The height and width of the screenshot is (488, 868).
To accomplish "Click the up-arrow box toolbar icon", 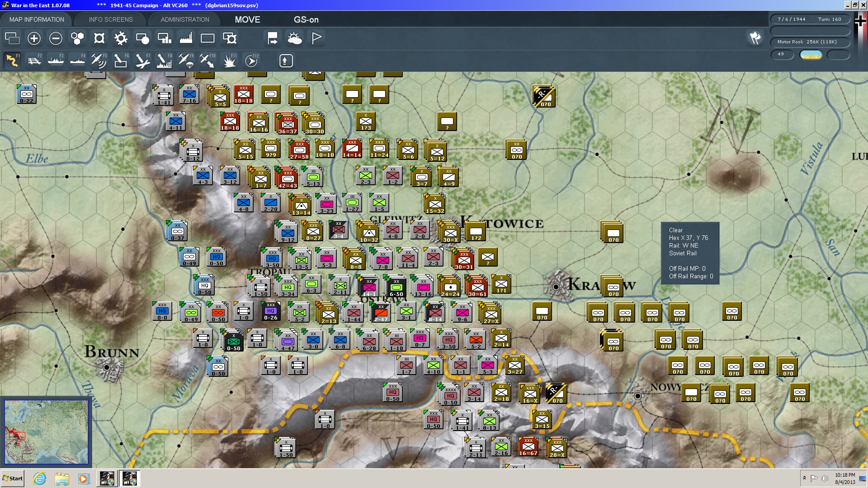I will (x=286, y=61).
